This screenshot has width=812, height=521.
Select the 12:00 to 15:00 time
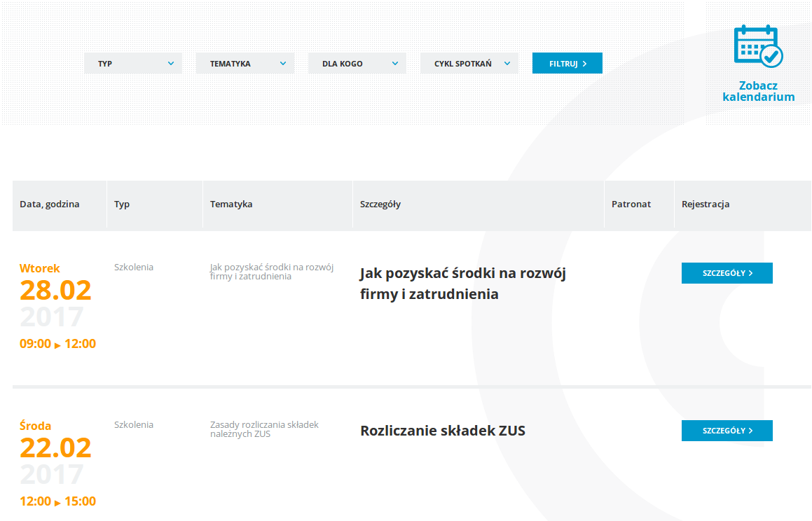[x=57, y=501]
